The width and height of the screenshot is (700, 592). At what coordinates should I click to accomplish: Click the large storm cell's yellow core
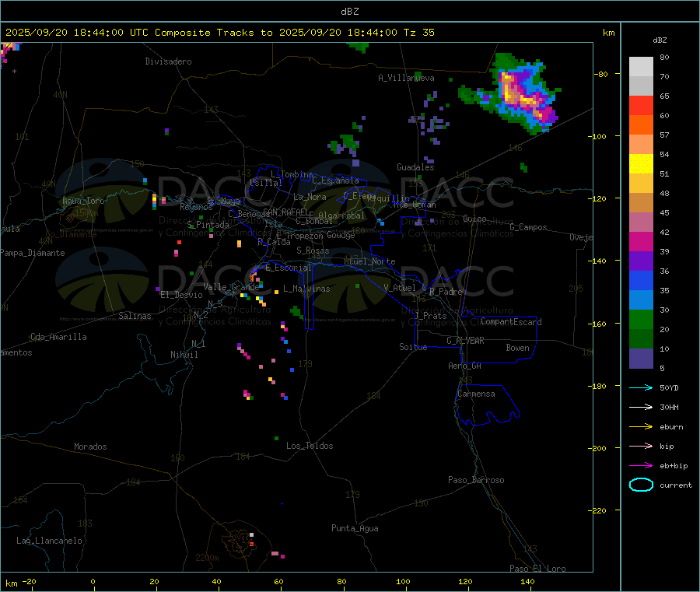tap(509, 91)
